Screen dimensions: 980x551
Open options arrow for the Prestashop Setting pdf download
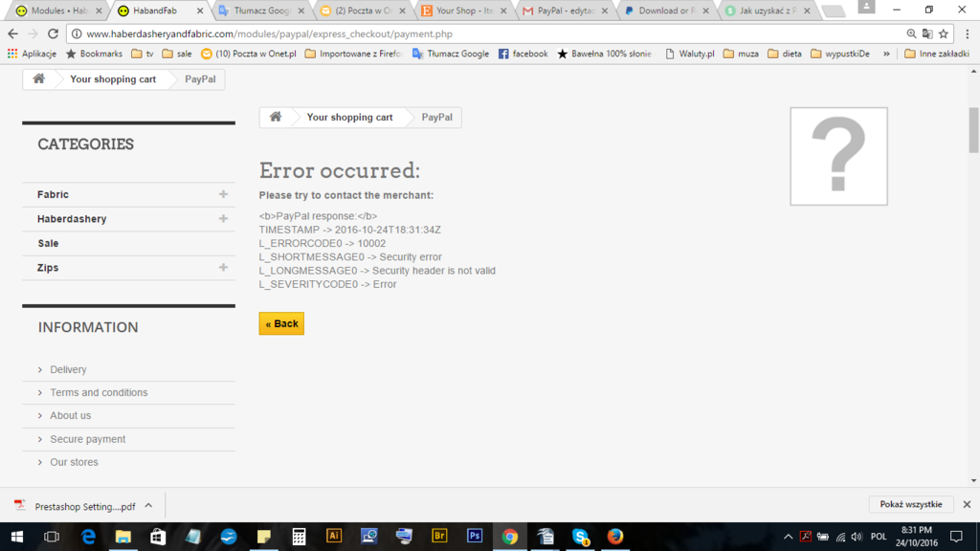[x=148, y=505]
